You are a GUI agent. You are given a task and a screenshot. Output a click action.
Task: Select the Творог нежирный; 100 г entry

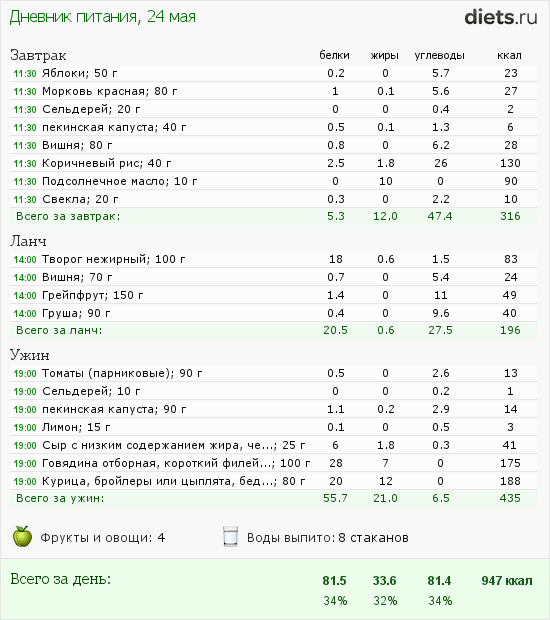coord(113,259)
